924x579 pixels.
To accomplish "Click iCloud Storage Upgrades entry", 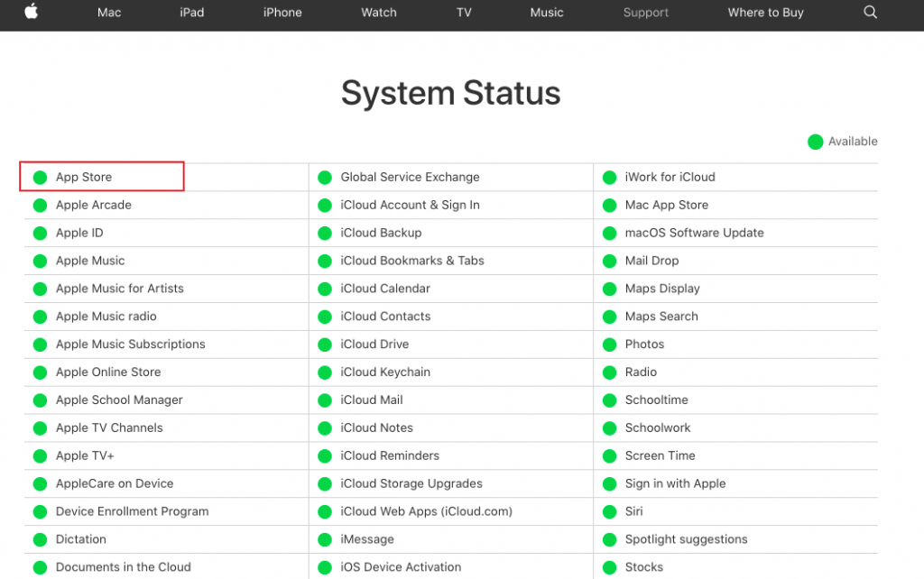I will click(x=411, y=483).
